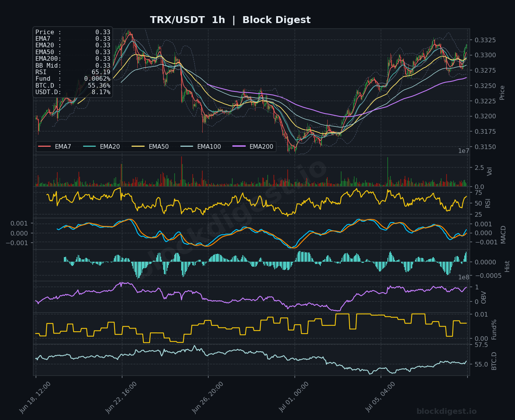Click the 0.3200 price axis tick
515x420 pixels.
pyautogui.click(x=485, y=116)
